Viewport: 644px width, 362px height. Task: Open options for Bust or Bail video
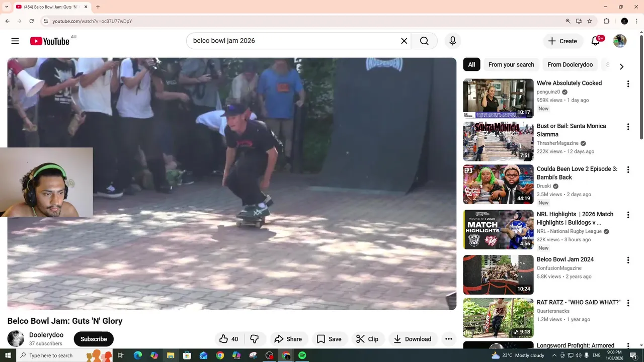pos(628,127)
